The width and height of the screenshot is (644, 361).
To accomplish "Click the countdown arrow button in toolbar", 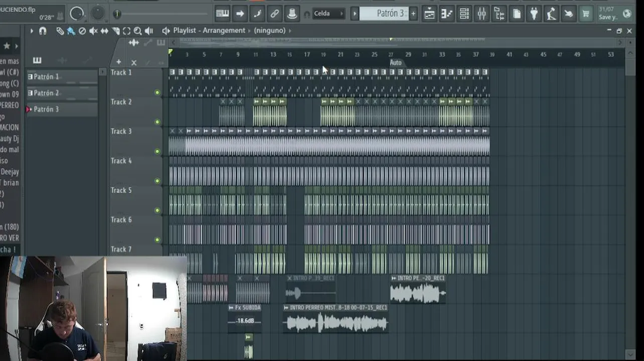I will pyautogui.click(x=240, y=14).
